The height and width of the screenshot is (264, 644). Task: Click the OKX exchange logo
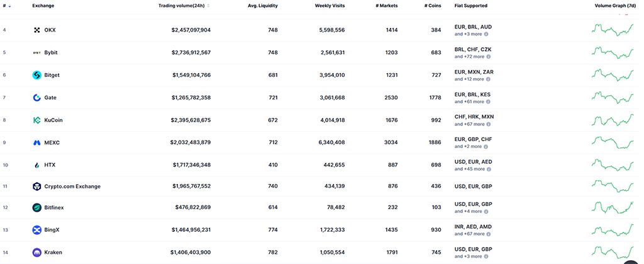[x=36, y=30]
